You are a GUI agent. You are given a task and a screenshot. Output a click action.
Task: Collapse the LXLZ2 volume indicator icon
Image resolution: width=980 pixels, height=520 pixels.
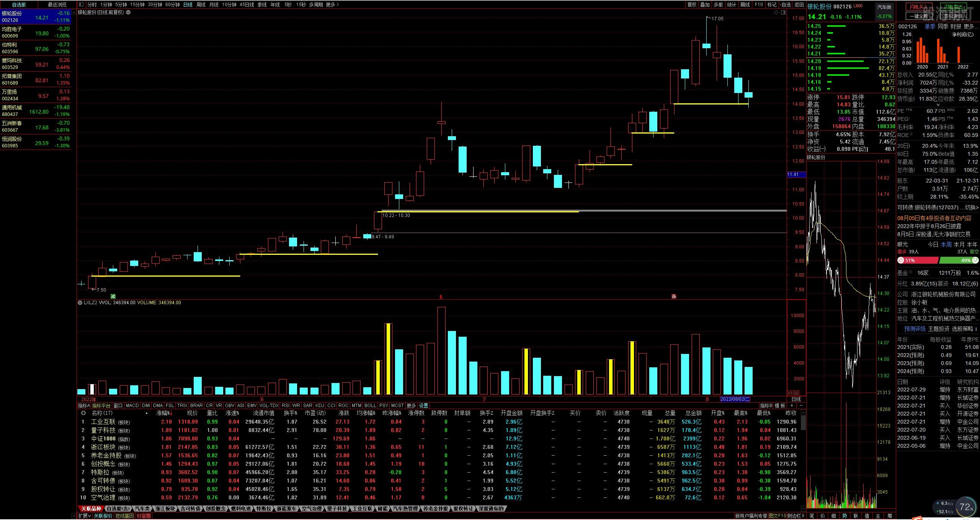pos(80,303)
